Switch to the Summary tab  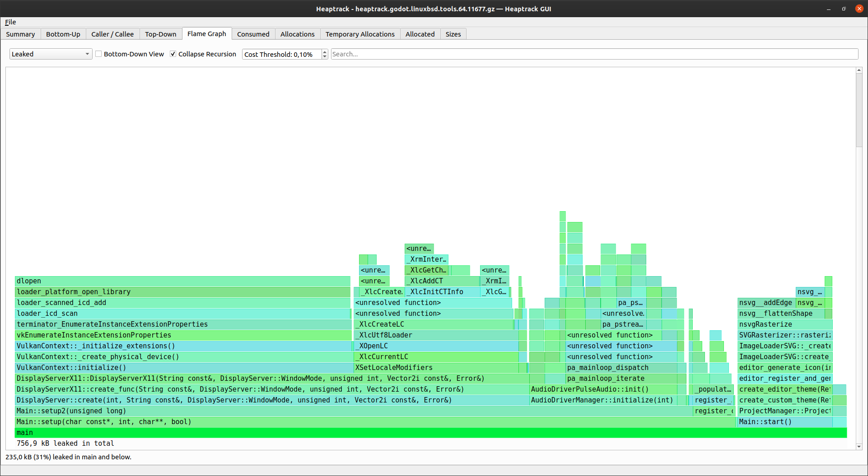pos(20,34)
